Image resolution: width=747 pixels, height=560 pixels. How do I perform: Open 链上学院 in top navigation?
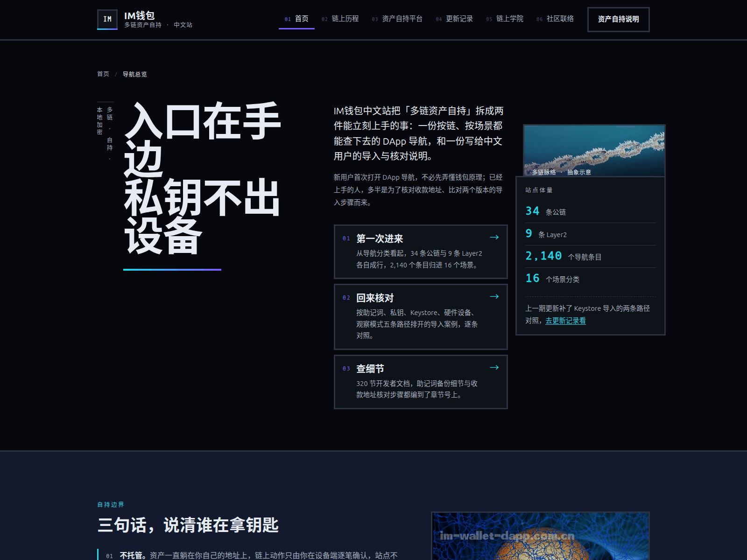pos(505,19)
